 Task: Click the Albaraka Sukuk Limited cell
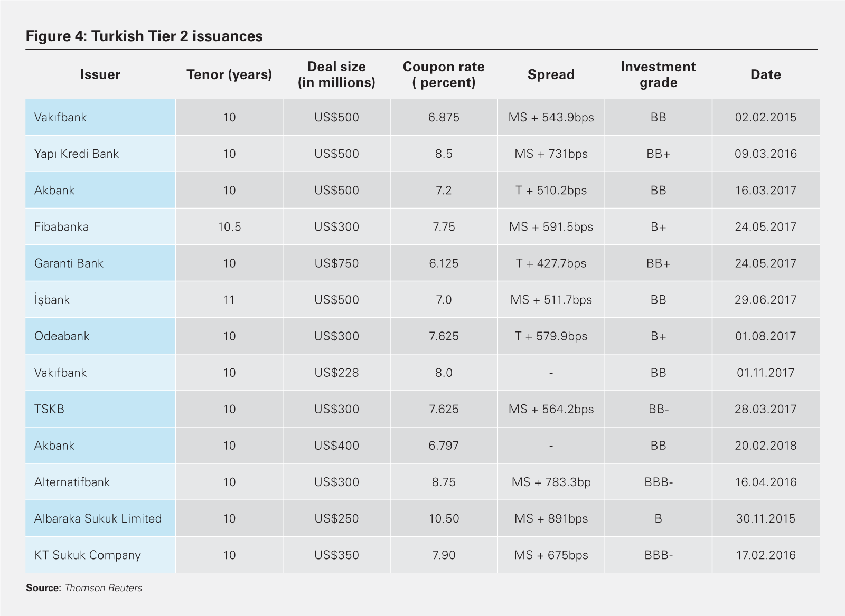pos(98,518)
